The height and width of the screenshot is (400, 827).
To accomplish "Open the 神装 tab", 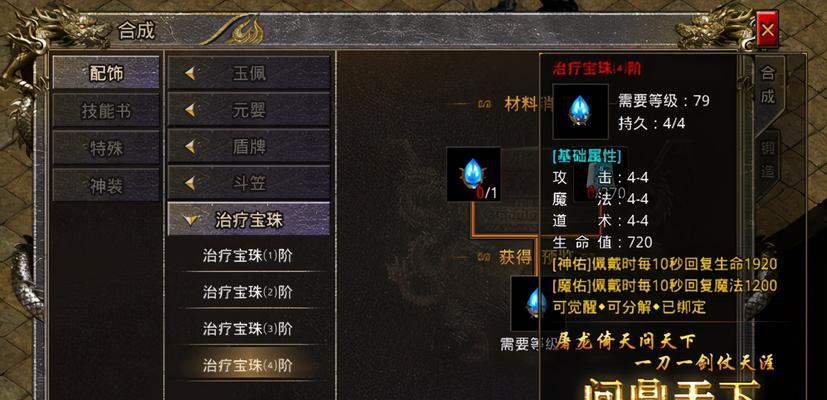I will (x=106, y=185).
